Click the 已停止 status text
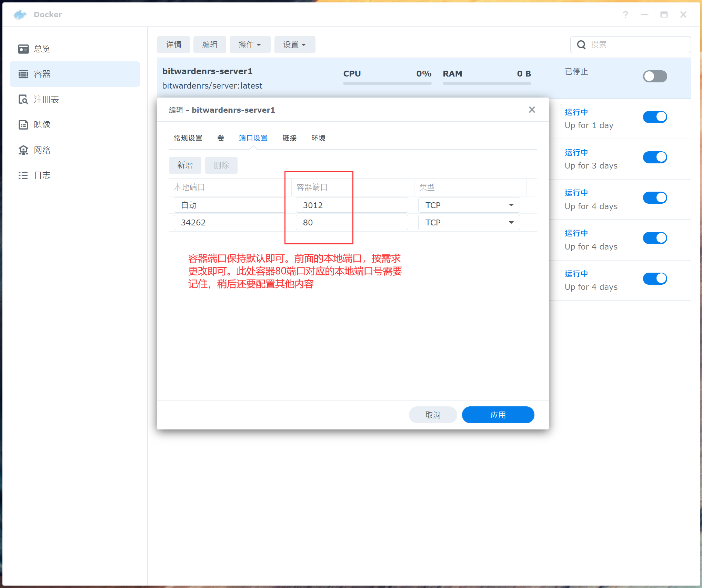Viewport: 702px width, 588px height. (x=576, y=72)
